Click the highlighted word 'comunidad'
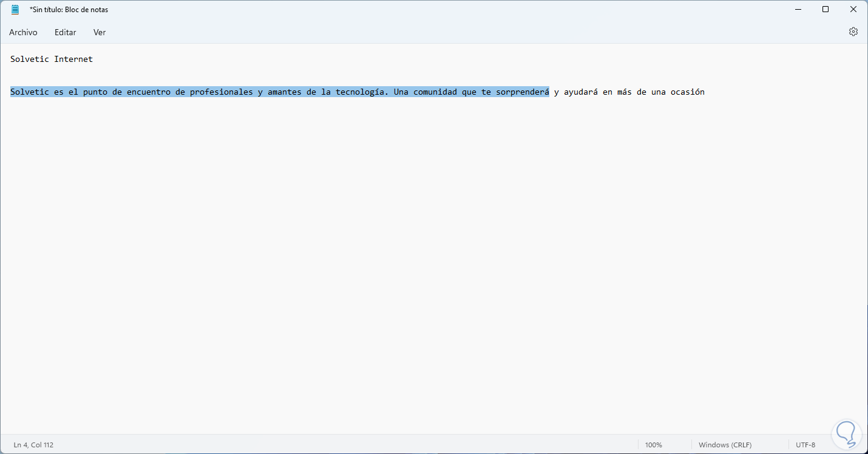 435,92
